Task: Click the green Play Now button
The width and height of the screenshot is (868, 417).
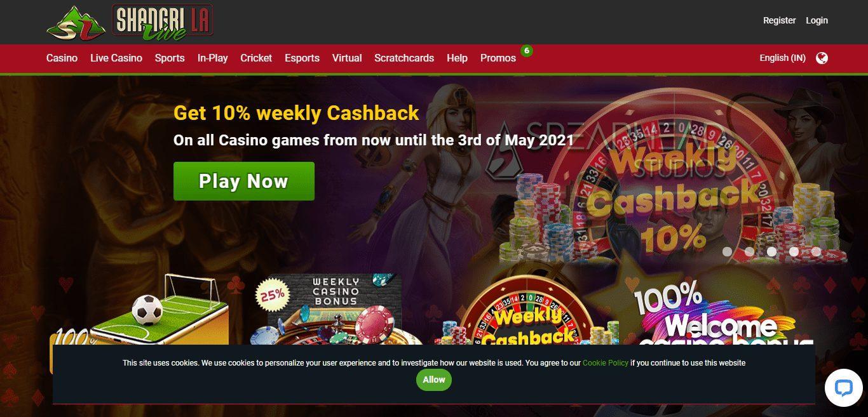Action: (x=244, y=181)
